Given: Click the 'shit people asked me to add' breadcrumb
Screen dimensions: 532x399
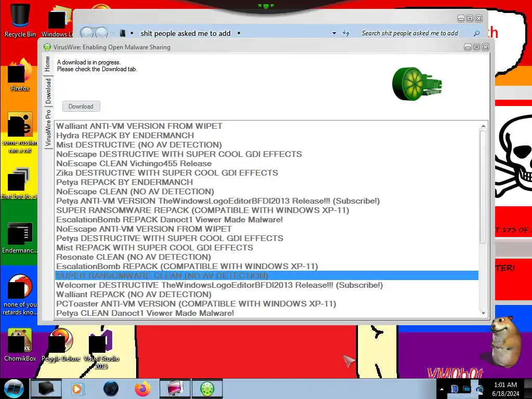Looking at the screenshot, I should coord(185,33).
